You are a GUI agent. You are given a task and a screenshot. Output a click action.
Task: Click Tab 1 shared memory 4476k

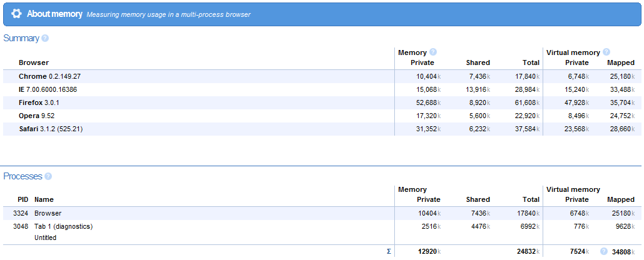pos(480,226)
